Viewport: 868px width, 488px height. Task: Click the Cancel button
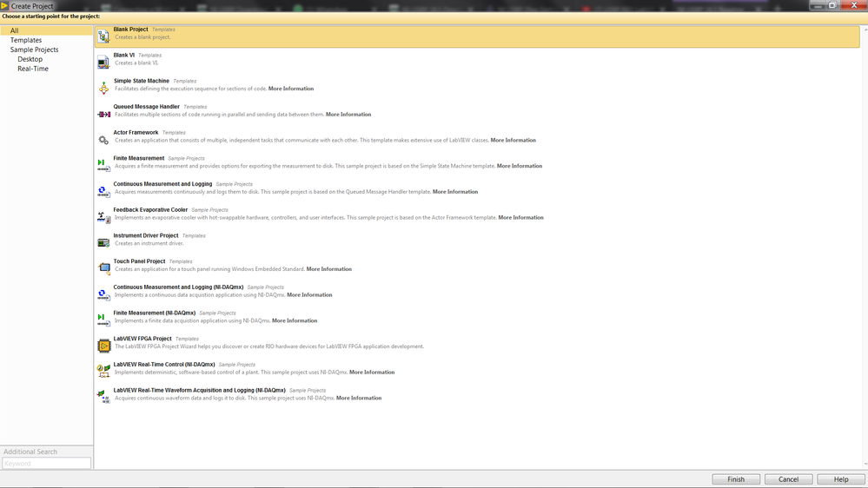coord(788,479)
